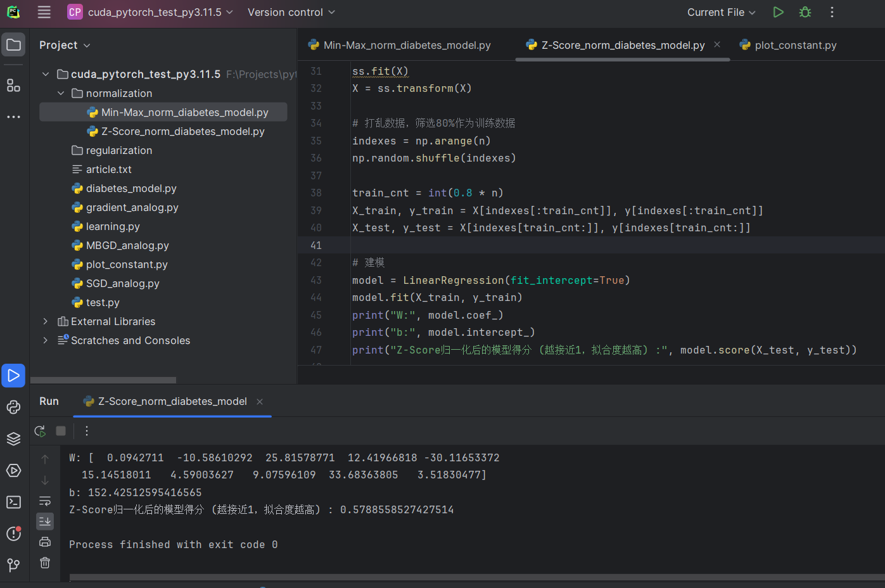
Task: Rerun the Z-Score_norm_diabetes_model script
Action: (40, 431)
